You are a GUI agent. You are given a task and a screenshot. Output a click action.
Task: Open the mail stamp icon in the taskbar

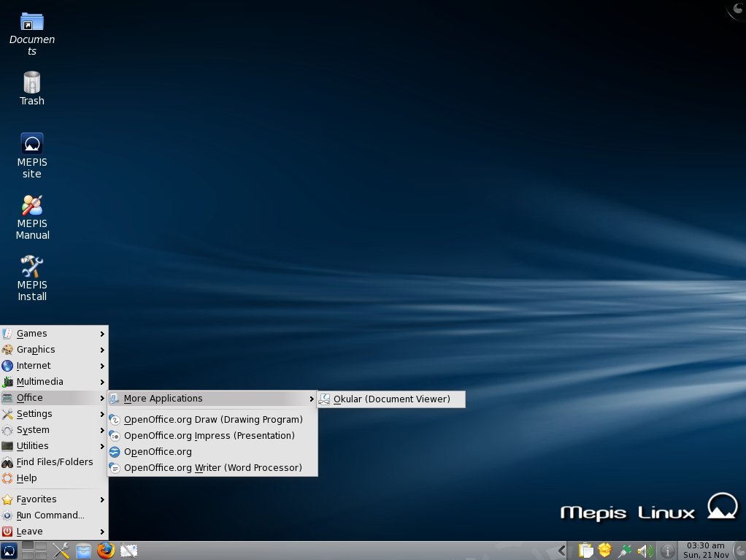[128, 551]
